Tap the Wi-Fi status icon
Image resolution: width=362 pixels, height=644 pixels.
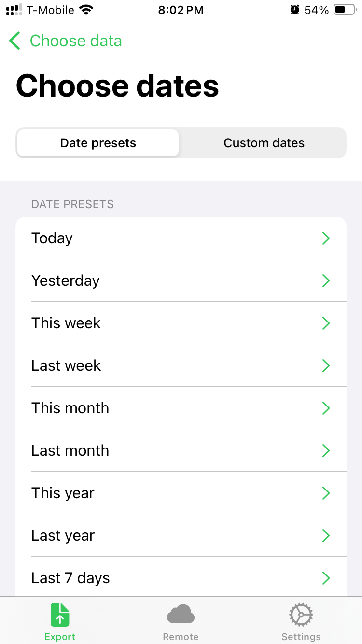coord(86,10)
